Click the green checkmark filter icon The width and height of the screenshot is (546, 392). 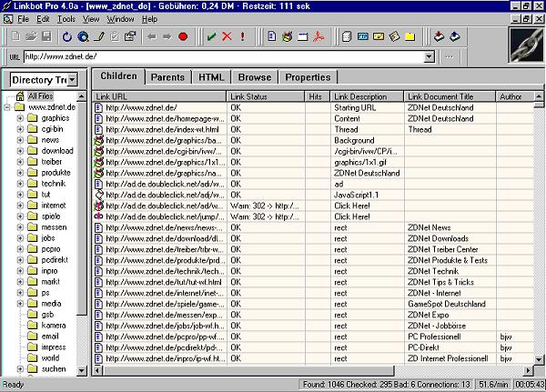[x=211, y=36]
